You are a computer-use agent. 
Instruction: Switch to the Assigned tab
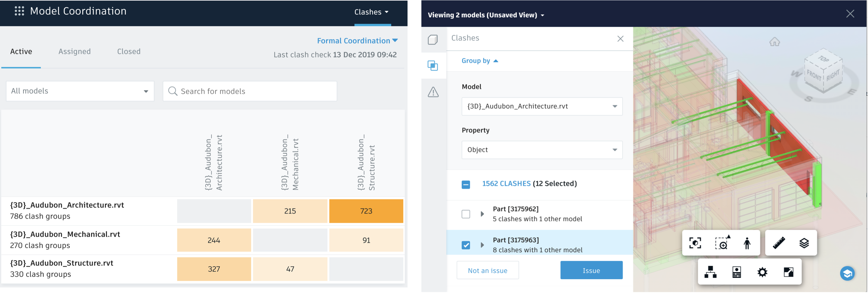point(74,51)
